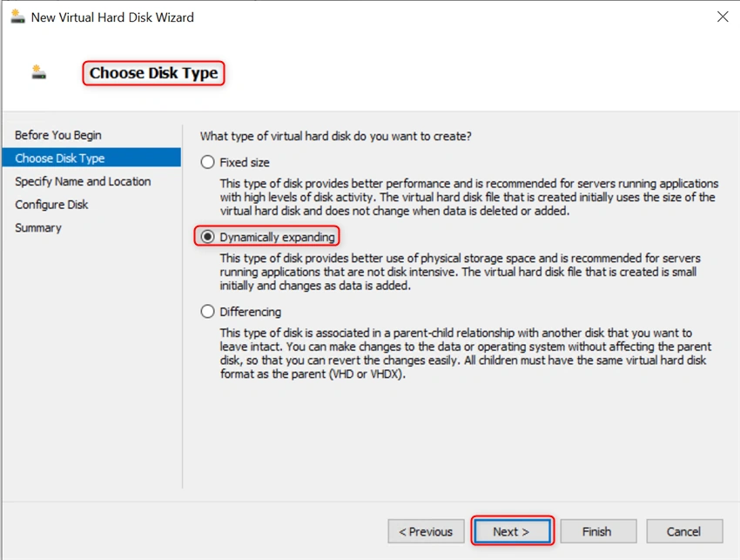Open the Configure Disk step

coord(51,205)
